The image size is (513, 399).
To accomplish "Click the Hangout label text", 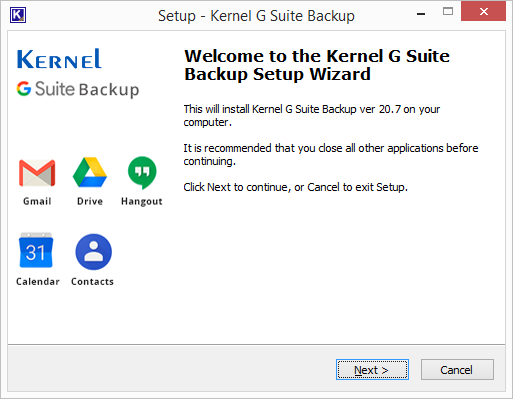I will click(142, 202).
